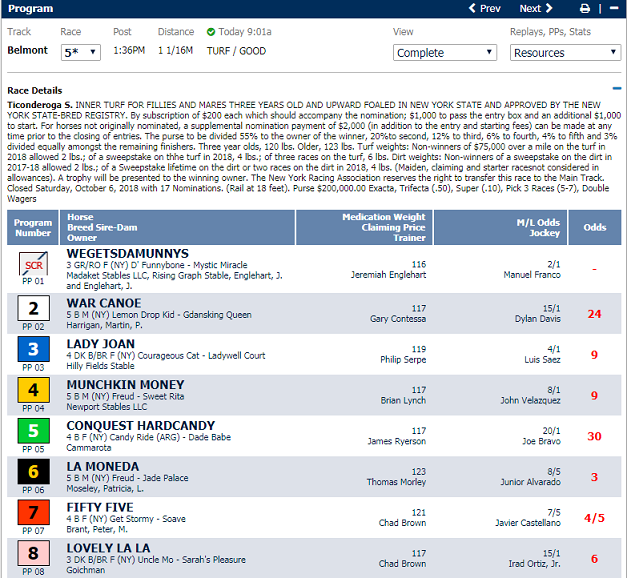Collapse the Program panel with the minus icon
Image resolution: width=627 pixels, height=578 pixels.
[x=614, y=9]
